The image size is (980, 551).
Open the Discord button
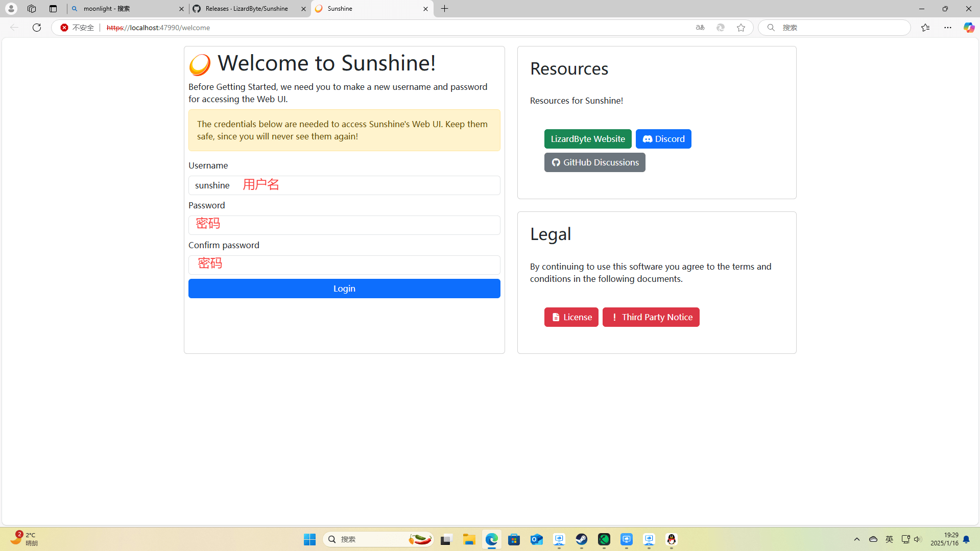point(663,139)
